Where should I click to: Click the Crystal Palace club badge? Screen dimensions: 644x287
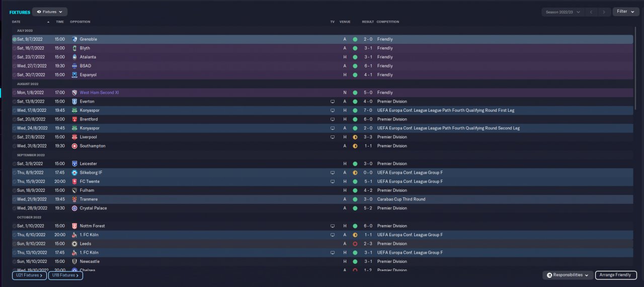(74, 208)
